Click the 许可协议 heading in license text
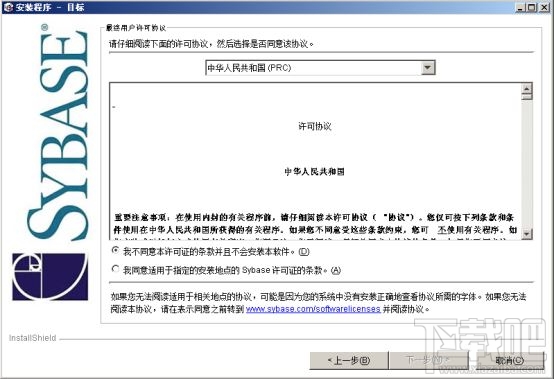Image resolution: width=554 pixels, height=379 pixels. click(x=315, y=126)
